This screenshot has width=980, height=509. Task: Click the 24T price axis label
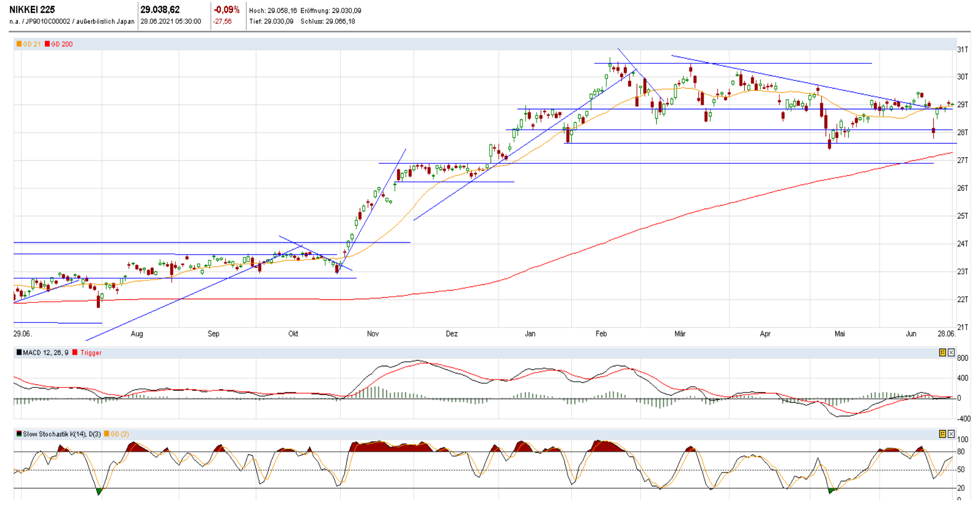pos(962,244)
